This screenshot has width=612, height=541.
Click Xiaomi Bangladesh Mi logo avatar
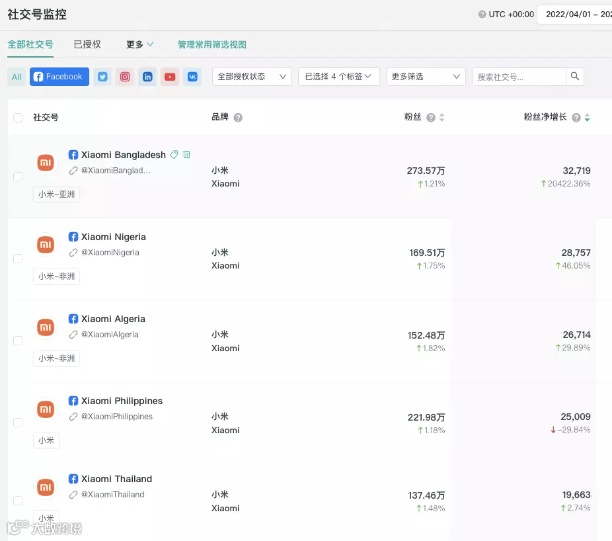tap(46, 162)
